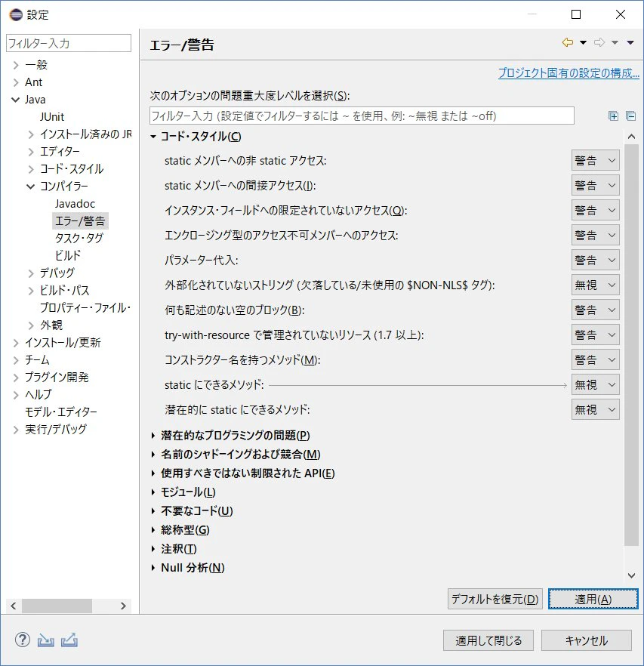
Task: Expand the 一般 tree node
Action: [16, 65]
